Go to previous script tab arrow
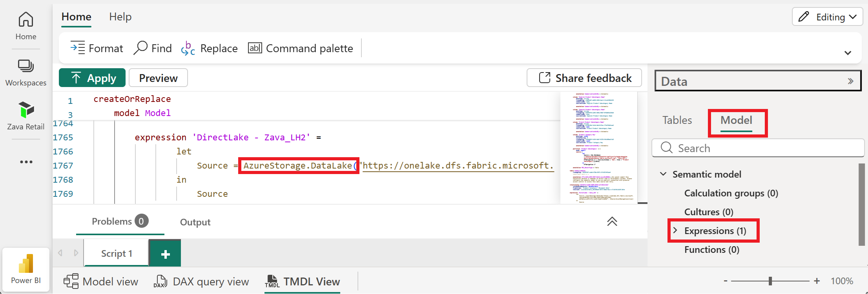868x294 pixels. click(x=60, y=253)
